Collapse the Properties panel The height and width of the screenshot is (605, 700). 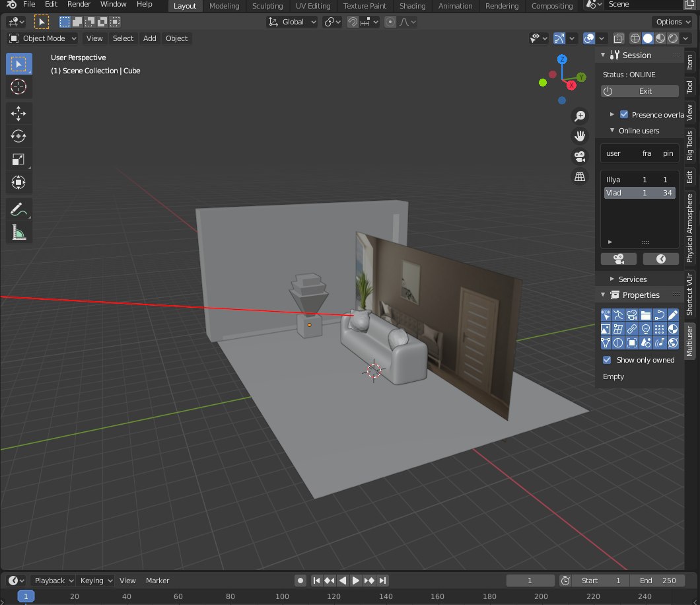(x=603, y=295)
